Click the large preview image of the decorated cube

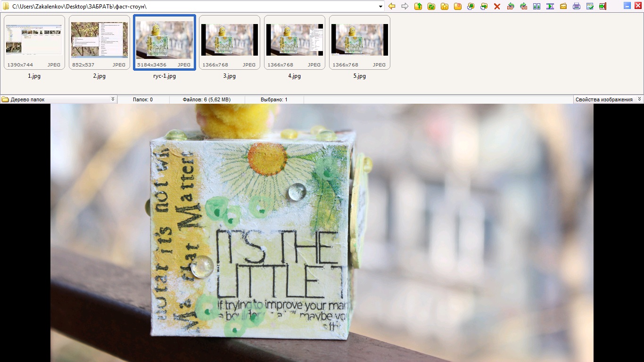[x=322, y=233]
